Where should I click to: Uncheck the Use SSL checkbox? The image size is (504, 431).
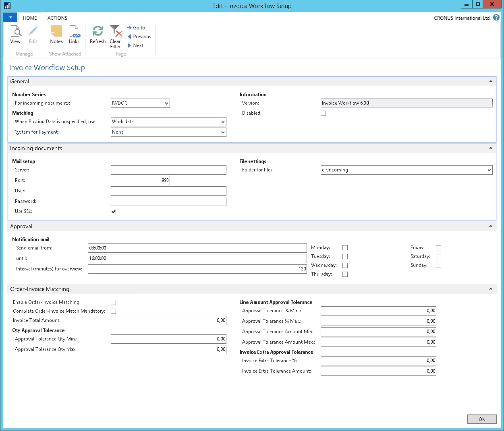(x=114, y=212)
